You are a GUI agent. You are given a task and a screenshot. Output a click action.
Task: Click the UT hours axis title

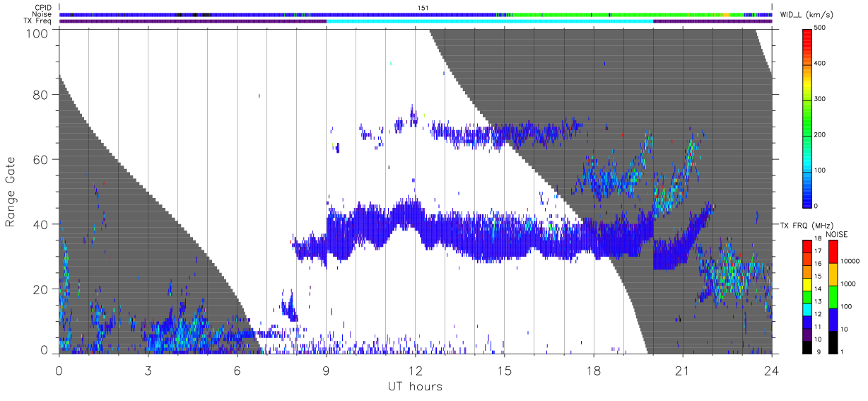click(415, 386)
